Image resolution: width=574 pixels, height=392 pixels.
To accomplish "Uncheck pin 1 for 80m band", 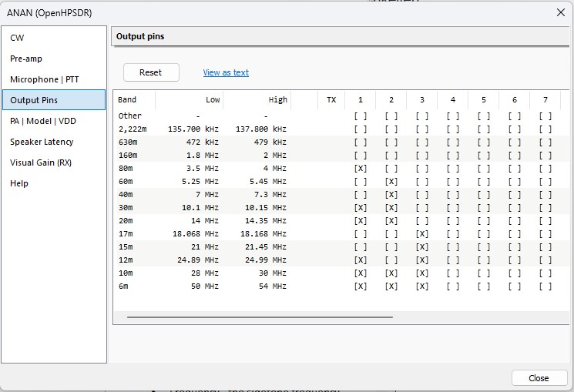I will click(x=361, y=169).
